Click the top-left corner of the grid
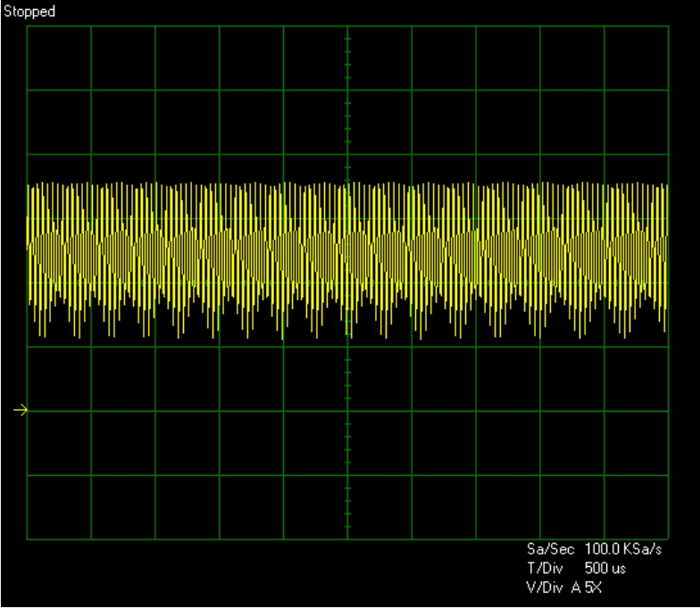700x608 pixels. point(28,26)
